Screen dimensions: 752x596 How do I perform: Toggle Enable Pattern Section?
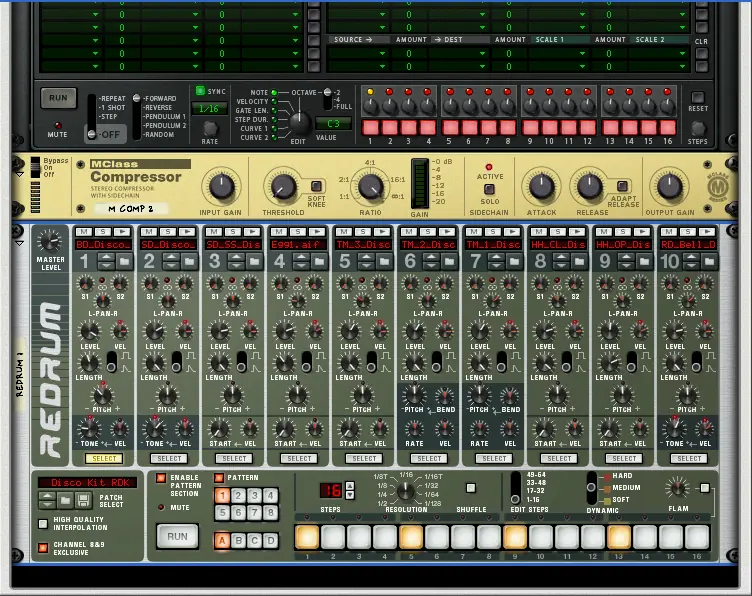point(161,478)
